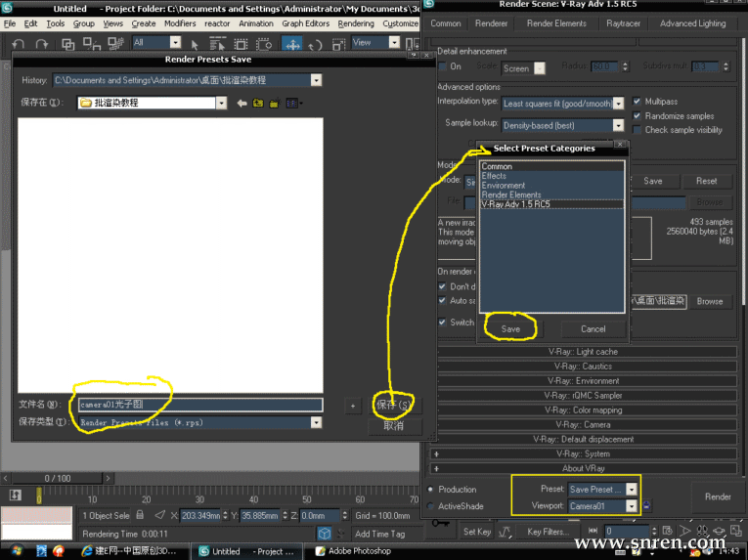Open the Sample lookup dropdown
The height and width of the screenshot is (560, 748).
pyautogui.click(x=618, y=125)
